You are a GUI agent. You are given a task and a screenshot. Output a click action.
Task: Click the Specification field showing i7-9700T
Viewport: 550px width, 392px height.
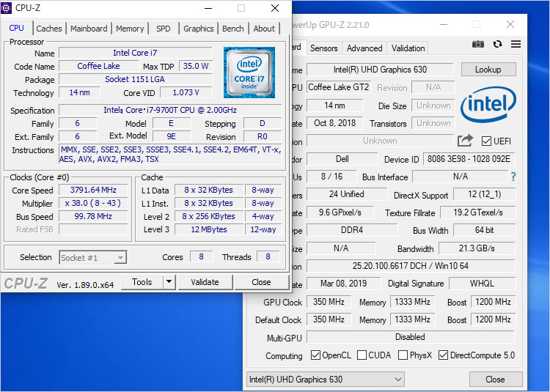[170, 110]
